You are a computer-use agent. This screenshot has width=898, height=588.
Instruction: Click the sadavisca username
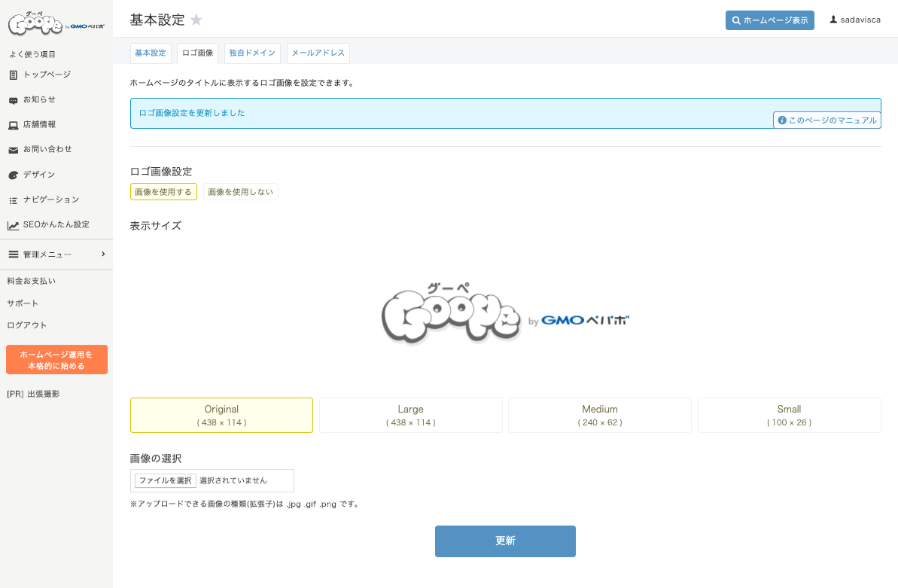pyautogui.click(x=860, y=20)
